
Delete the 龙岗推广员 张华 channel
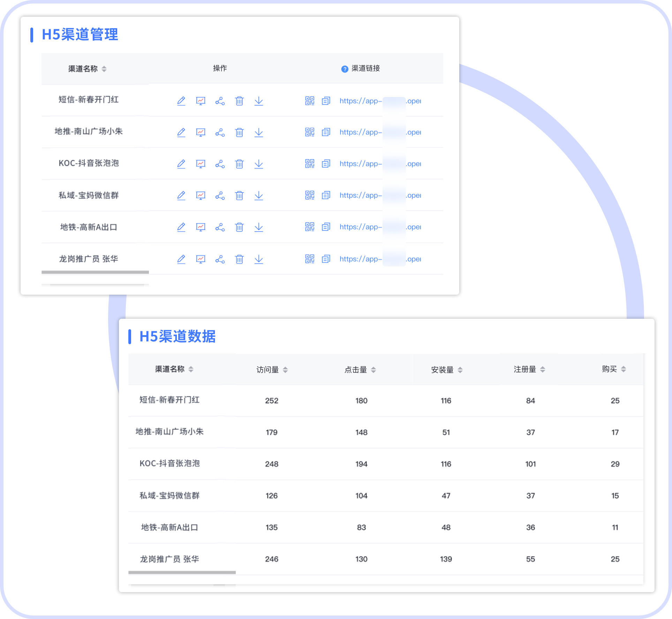(239, 259)
